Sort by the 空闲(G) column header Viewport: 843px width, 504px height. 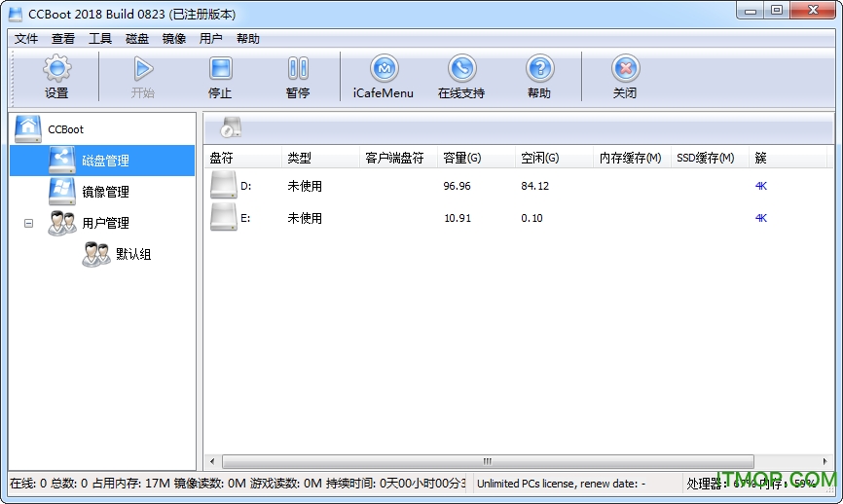[x=554, y=158]
